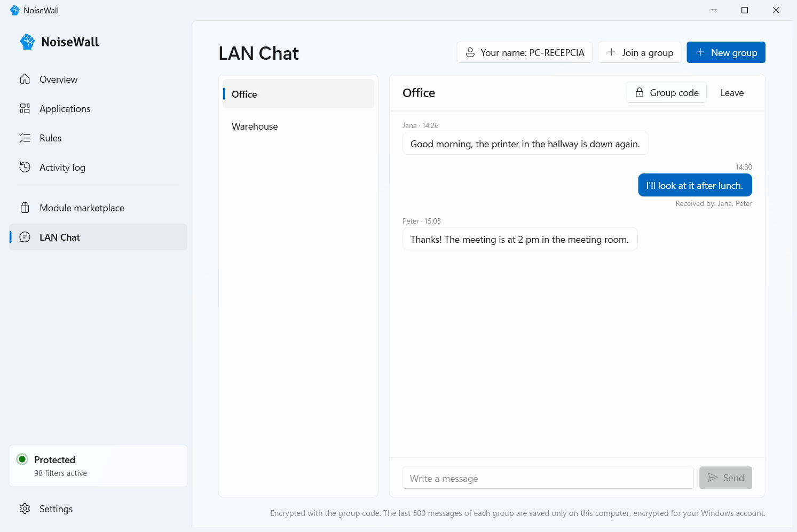Viewport: 797px width, 532px height.
Task: Click the "Peter · 15:03" message header
Action: point(422,221)
